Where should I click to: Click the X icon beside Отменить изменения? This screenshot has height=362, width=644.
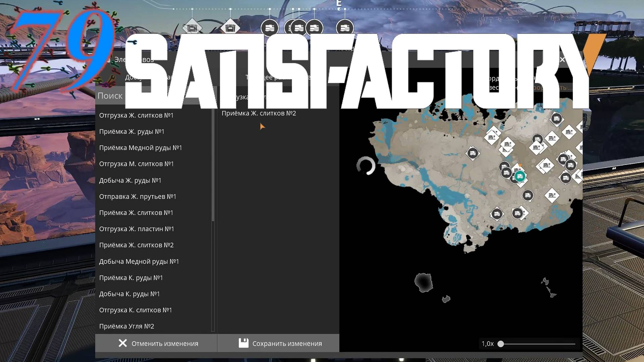coord(123,343)
